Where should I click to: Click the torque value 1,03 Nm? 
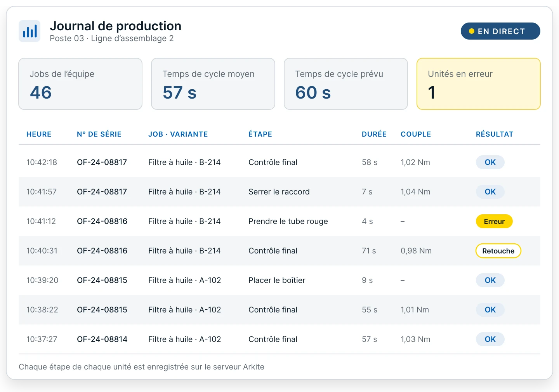coord(415,339)
